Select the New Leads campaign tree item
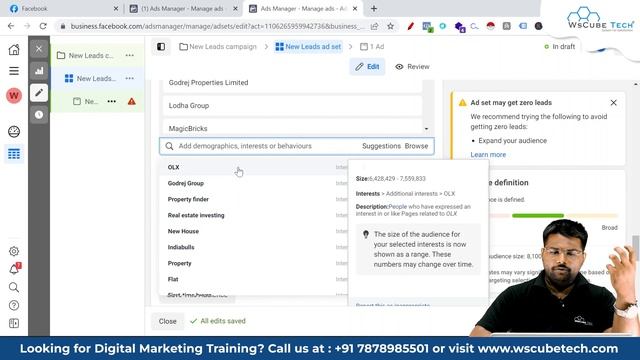Screen dimensions: 640x360 tap(91, 55)
